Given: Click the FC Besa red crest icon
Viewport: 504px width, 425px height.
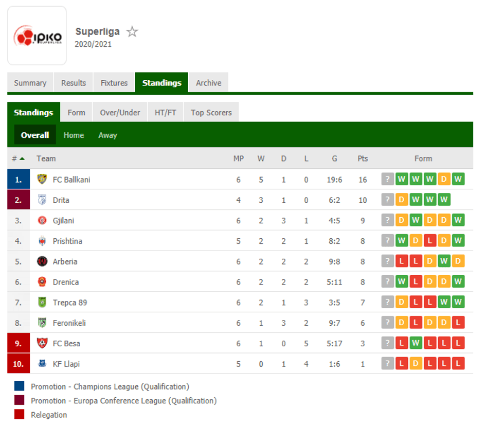Looking at the screenshot, I should (42, 343).
